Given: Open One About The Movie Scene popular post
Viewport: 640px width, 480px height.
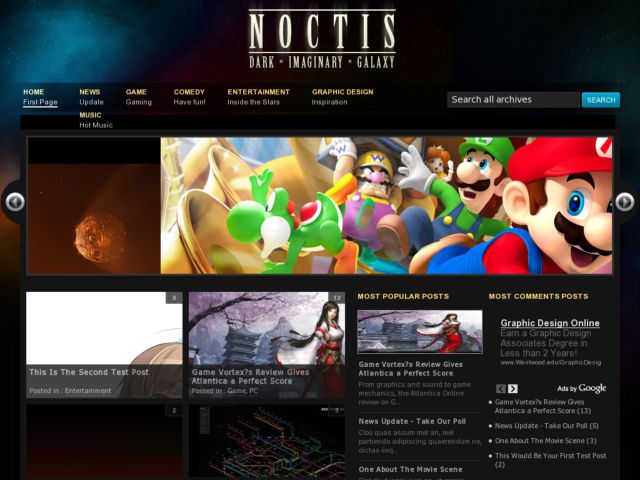Looking at the screenshot, I should 411,469.
